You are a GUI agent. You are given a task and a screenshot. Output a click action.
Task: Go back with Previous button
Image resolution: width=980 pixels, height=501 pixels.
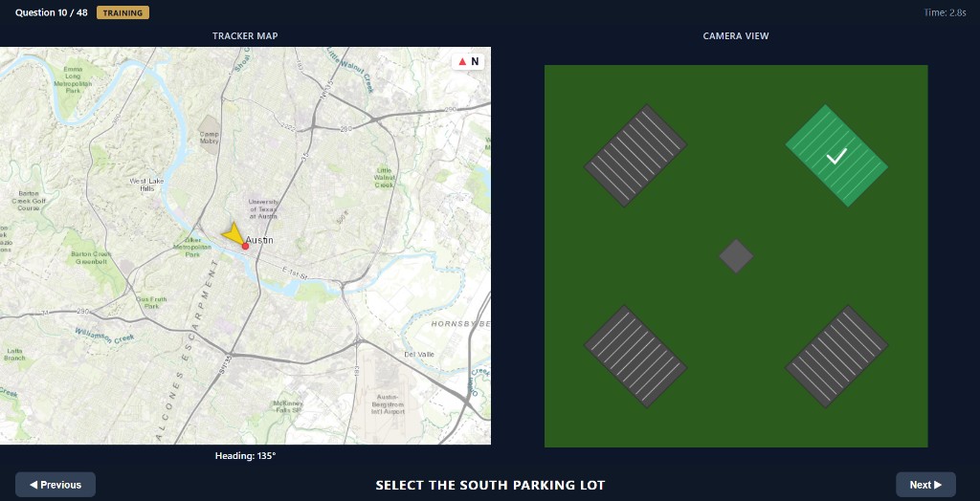[x=56, y=485]
